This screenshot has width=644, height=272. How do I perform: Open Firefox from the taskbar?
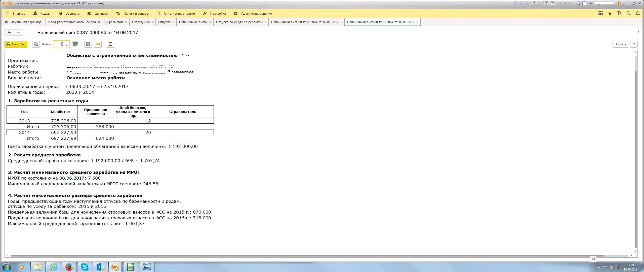(69, 267)
